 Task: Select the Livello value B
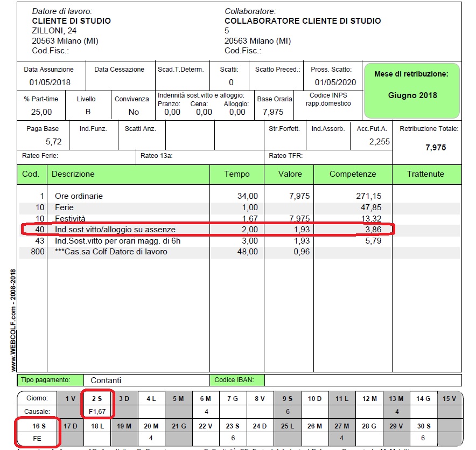coord(88,112)
